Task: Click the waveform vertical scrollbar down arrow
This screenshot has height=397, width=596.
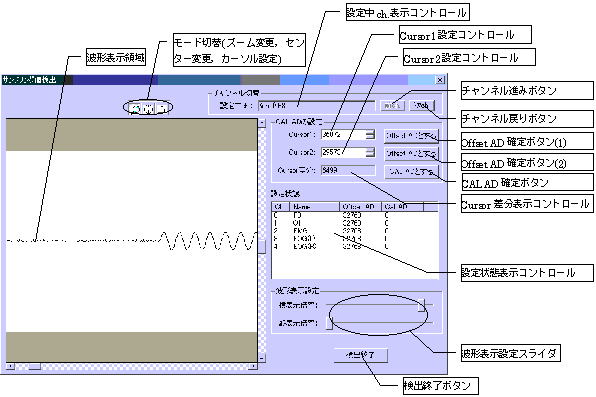Action: [x=262, y=358]
